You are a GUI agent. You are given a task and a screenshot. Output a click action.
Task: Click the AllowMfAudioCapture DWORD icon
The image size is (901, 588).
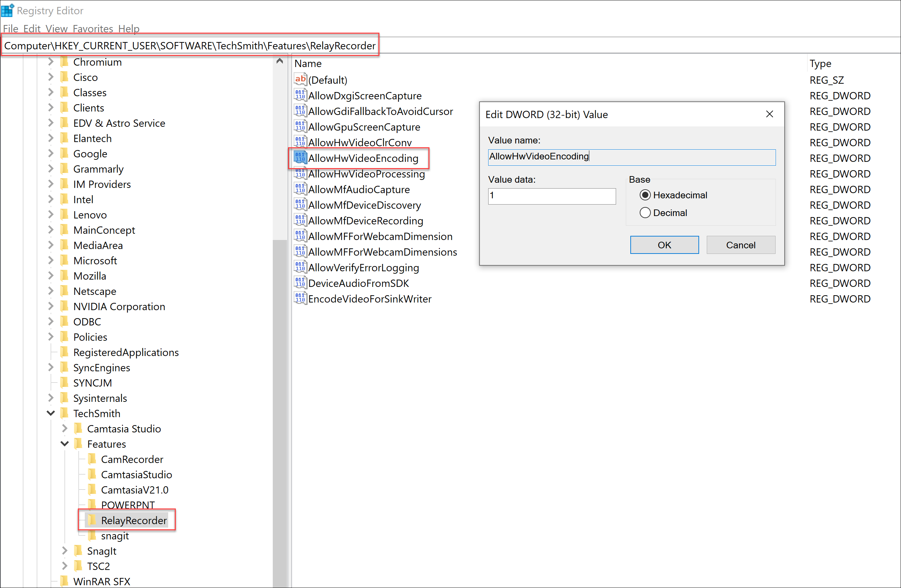pos(300,189)
